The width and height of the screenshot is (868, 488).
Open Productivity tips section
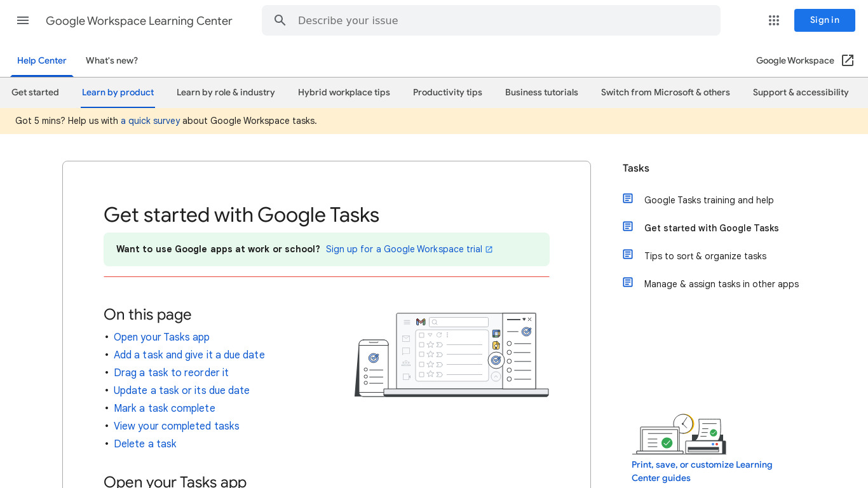447,92
